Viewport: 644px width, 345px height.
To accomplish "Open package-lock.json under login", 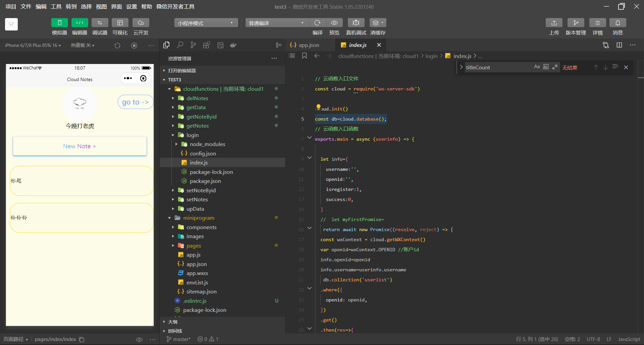I will coord(211,172).
